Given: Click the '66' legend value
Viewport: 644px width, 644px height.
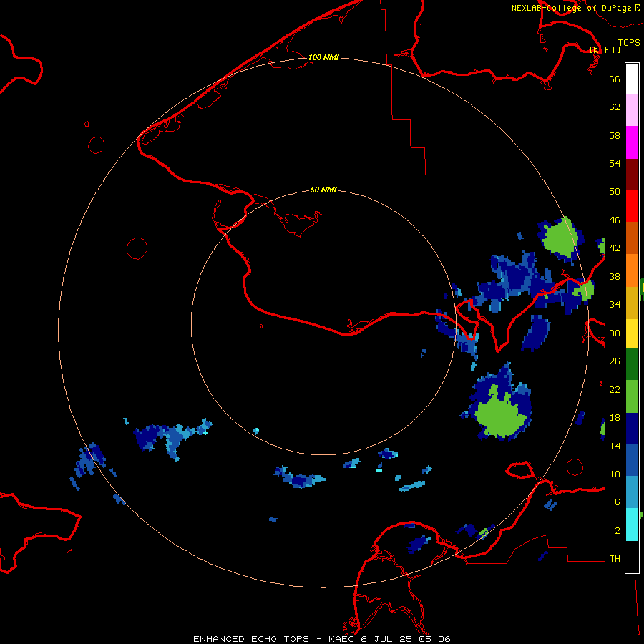Looking at the screenshot, I should coord(615,79).
